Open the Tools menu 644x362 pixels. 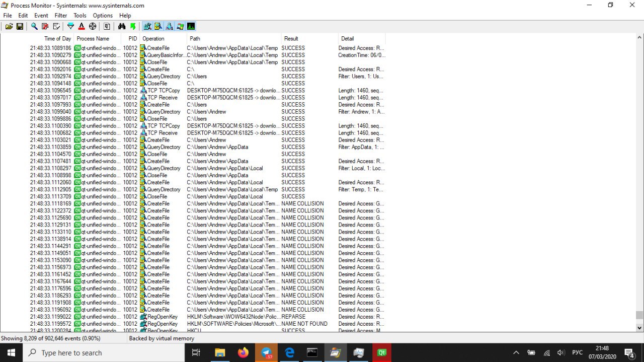point(80,16)
